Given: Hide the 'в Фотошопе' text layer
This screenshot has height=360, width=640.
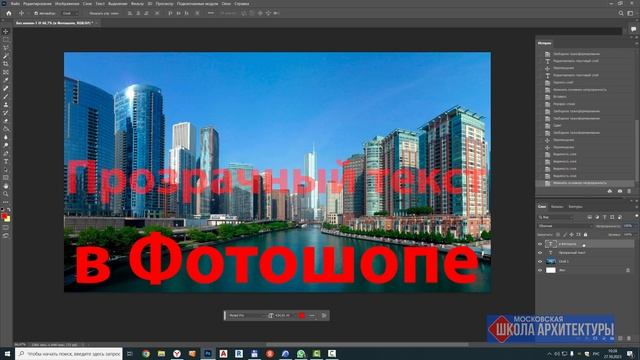Looking at the screenshot, I should (x=540, y=244).
